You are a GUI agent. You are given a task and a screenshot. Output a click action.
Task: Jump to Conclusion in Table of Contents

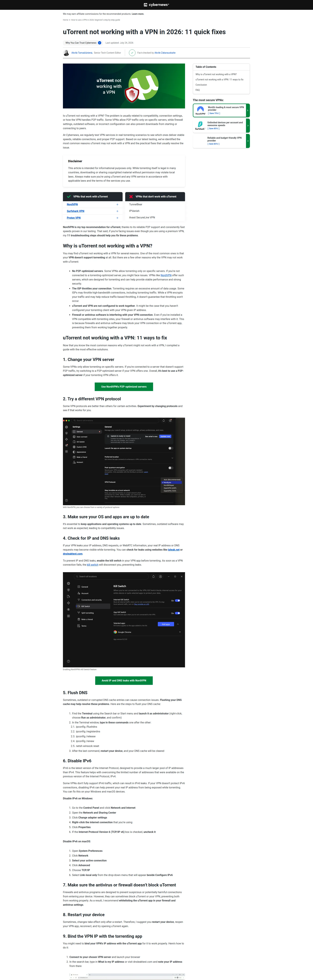(x=201, y=85)
